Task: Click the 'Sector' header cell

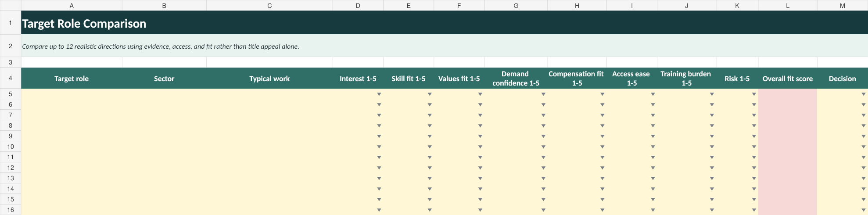Action: [164, 79]
